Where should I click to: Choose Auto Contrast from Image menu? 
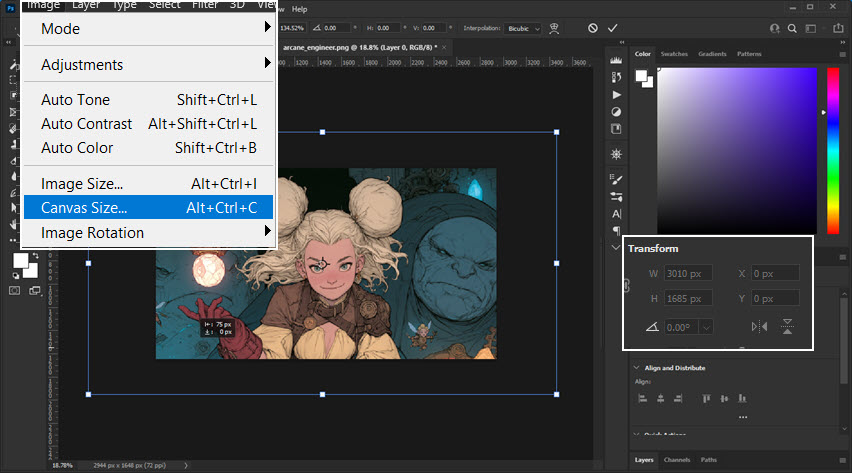(x=148, y=124)
